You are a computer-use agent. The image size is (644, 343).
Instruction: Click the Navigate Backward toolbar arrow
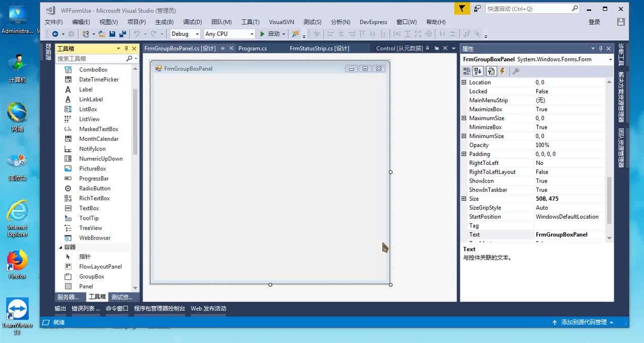pos(55,34)
